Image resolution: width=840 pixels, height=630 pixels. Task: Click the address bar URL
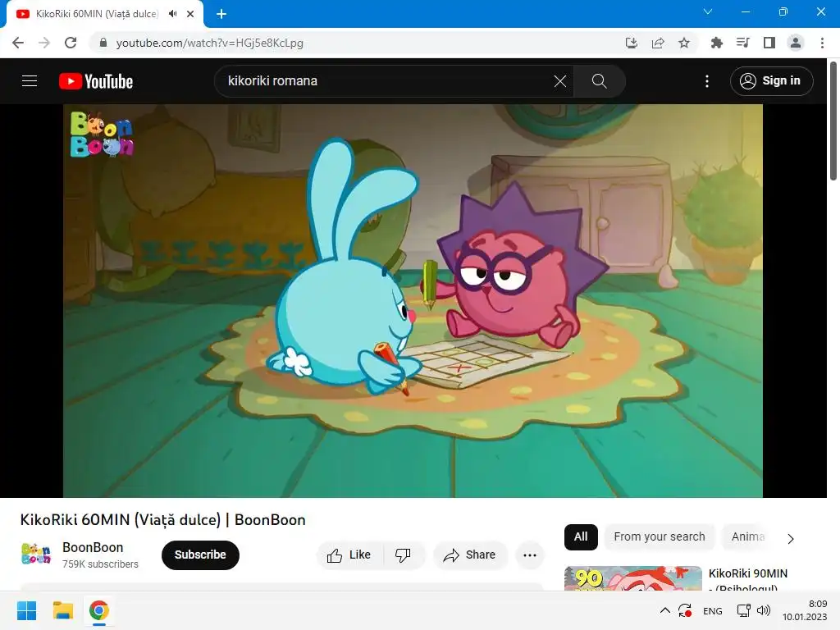click(209, 43)
